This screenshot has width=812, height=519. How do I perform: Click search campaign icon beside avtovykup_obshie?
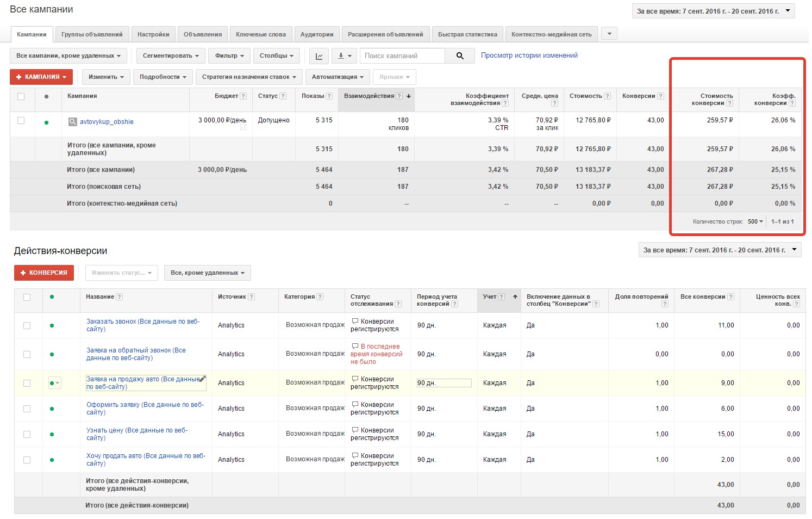(72, 122)
